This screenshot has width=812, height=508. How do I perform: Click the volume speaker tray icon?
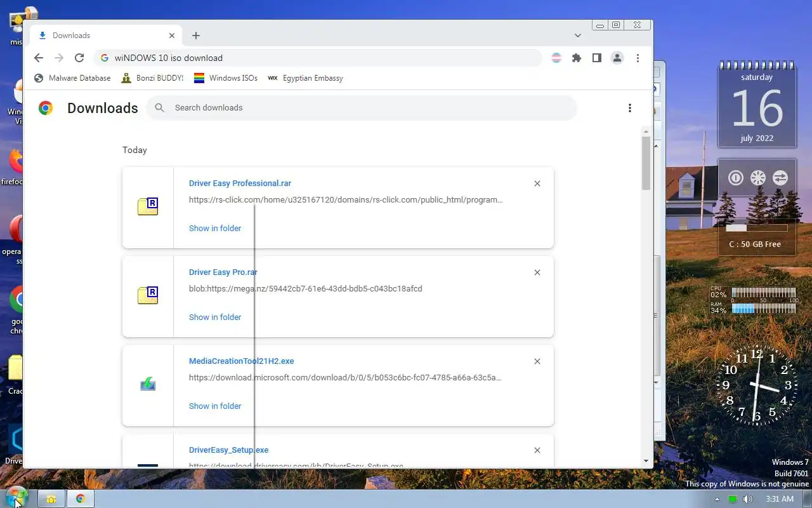click(x=747, y=499)
